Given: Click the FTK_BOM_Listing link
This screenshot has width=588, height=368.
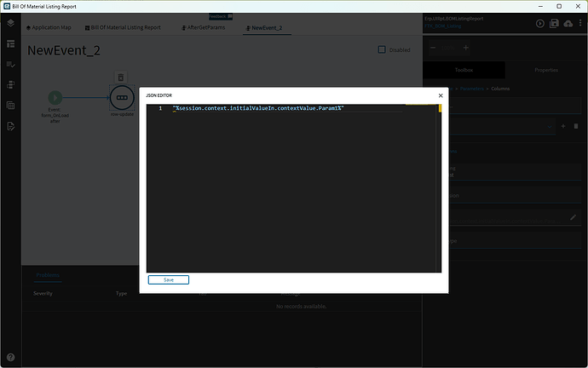Looking at the screenshot, I should tap(443, 26).
